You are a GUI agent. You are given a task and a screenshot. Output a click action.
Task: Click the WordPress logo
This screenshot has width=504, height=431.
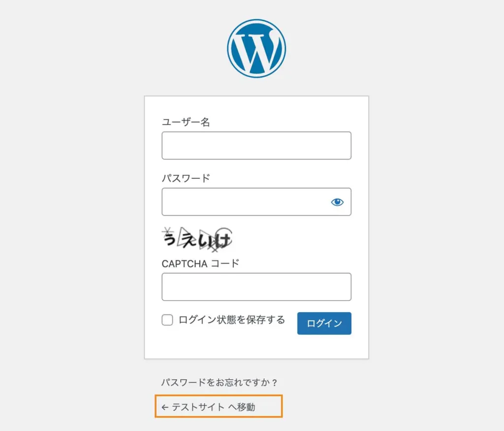click(256, 48)
